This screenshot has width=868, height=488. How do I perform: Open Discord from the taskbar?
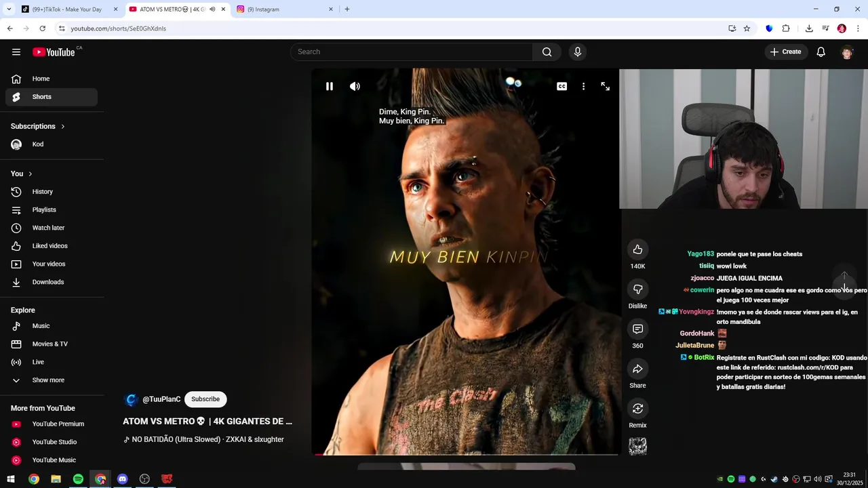(122, 479)
